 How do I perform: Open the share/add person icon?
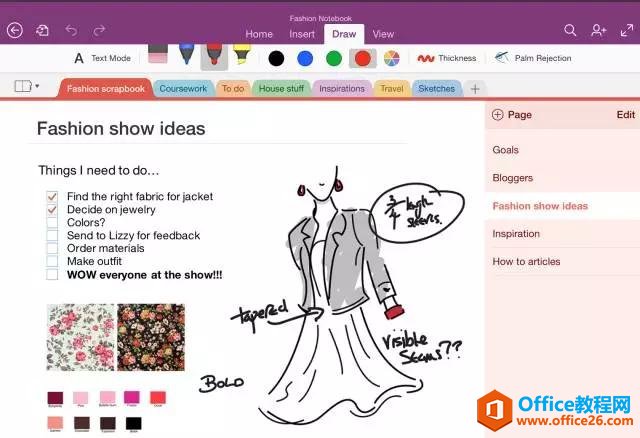(598, 30)
